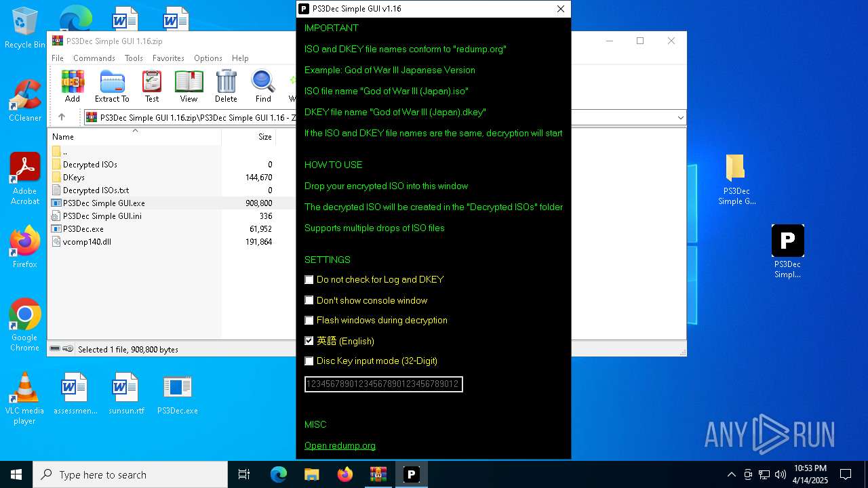Open the Help menu in WinRAR
The image size is (868, 488).
pos(240,58)
